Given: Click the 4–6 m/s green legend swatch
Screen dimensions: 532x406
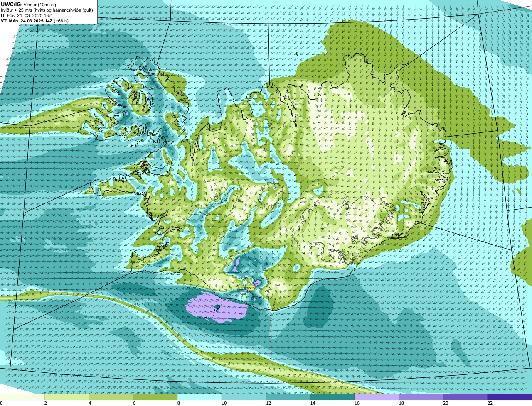Looking at the screenshot, I should (111, 397).
